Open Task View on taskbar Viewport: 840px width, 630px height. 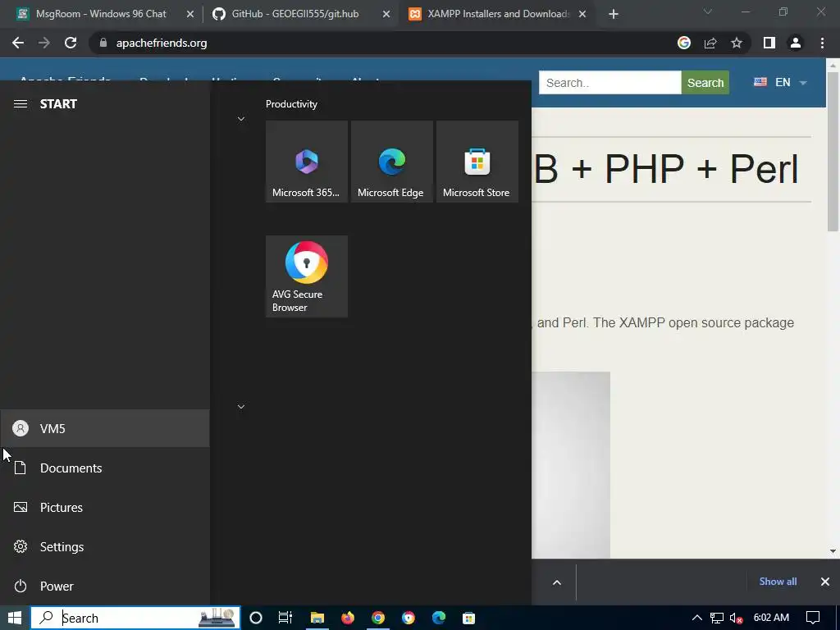pyautogui.click(x=285, y=618)
